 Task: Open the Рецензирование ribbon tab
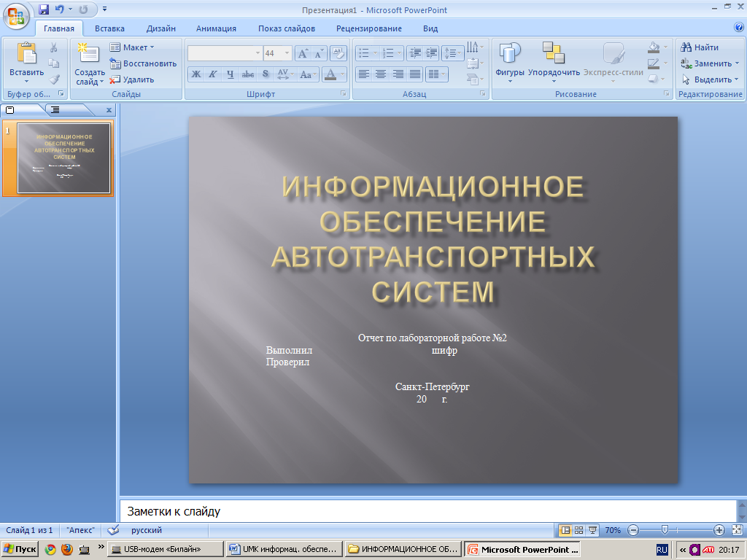click(x=368, y=28)
